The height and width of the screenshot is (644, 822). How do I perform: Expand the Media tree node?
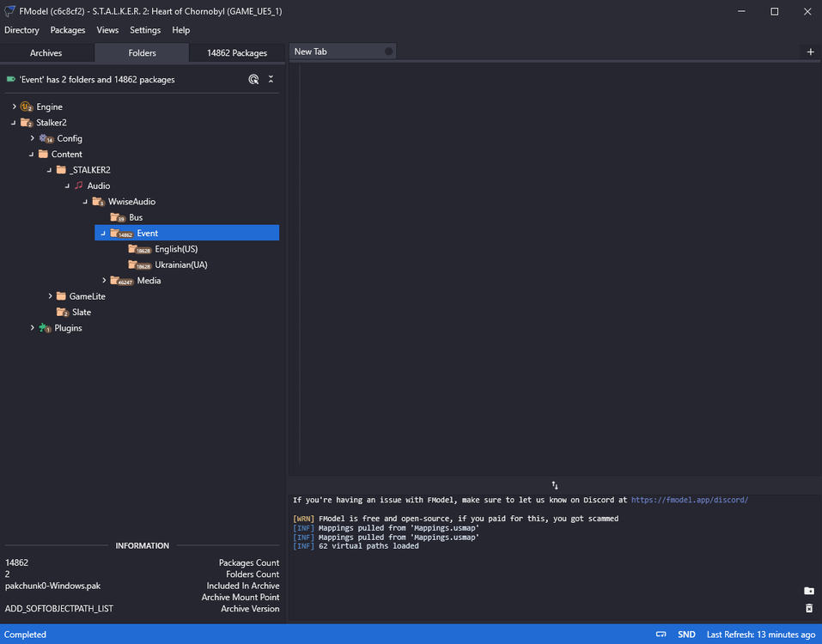[104, 280]
